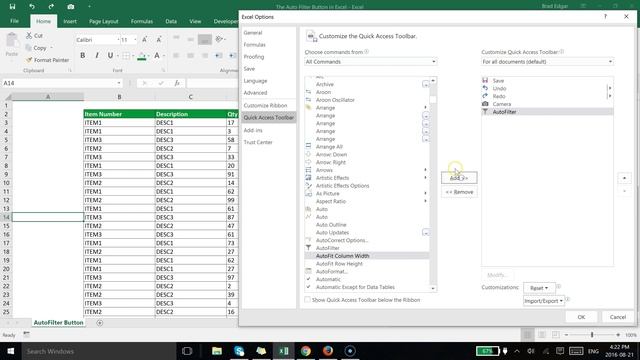Open the Import/Export dropdown button
The width and height of the screenshot is (640, 360).
(x=543, y=301)
